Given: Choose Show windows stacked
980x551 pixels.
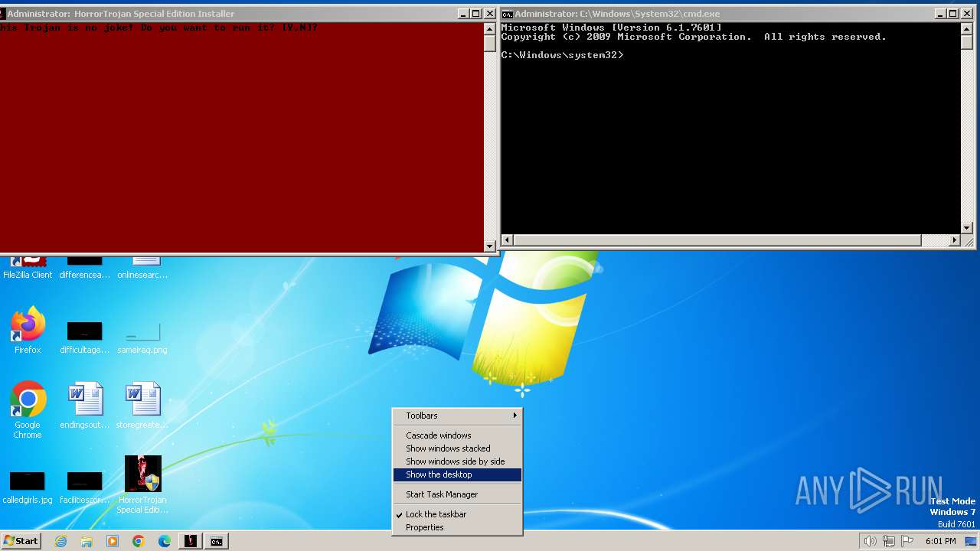Looking at the screenshot, I should (x=457, y=448).
